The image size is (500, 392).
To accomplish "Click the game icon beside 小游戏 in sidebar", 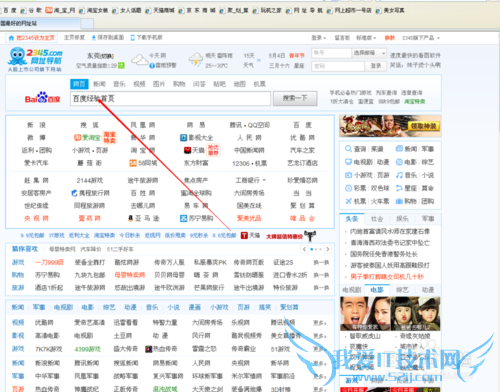I will click(x=348, y=175).
